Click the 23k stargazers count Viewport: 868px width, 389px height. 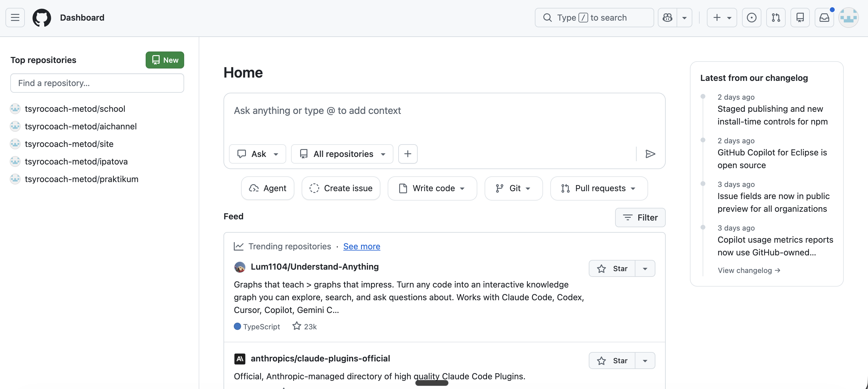[305, 326]
